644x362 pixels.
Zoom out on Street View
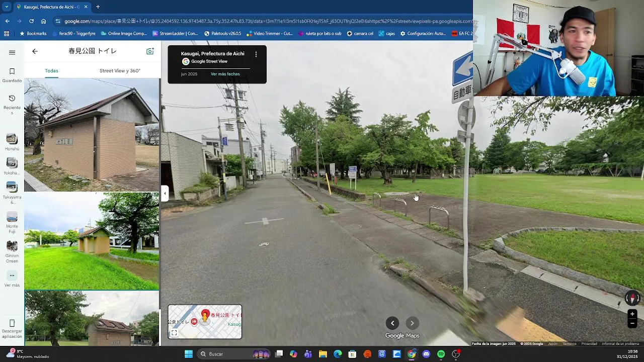632,324
